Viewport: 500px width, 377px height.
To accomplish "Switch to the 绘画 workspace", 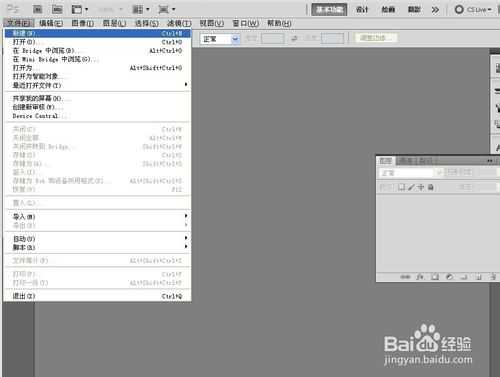I will [x=388, y=9].
